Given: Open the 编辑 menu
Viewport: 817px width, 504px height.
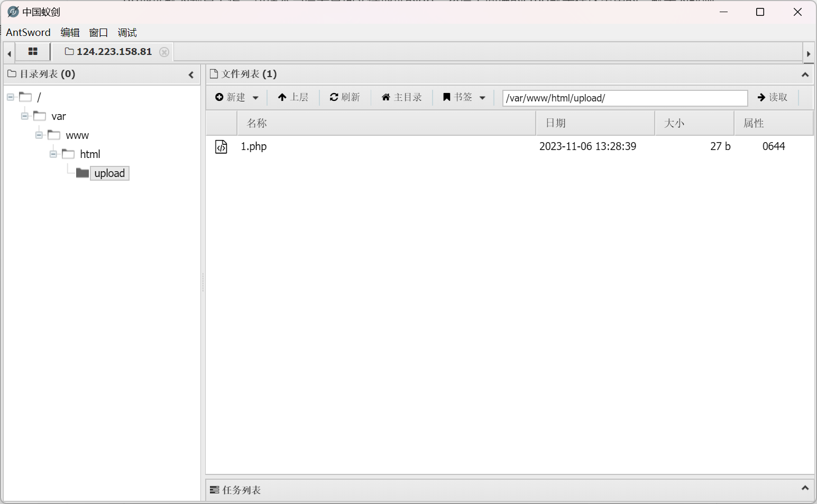Looking at the screenshot, I should pyautogui.click(x=70, y=32).
